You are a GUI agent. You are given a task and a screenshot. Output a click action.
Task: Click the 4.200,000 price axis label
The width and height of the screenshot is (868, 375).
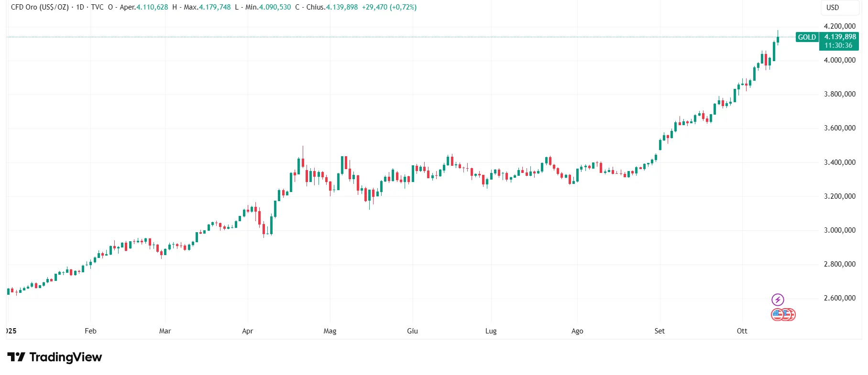point(839,26)
